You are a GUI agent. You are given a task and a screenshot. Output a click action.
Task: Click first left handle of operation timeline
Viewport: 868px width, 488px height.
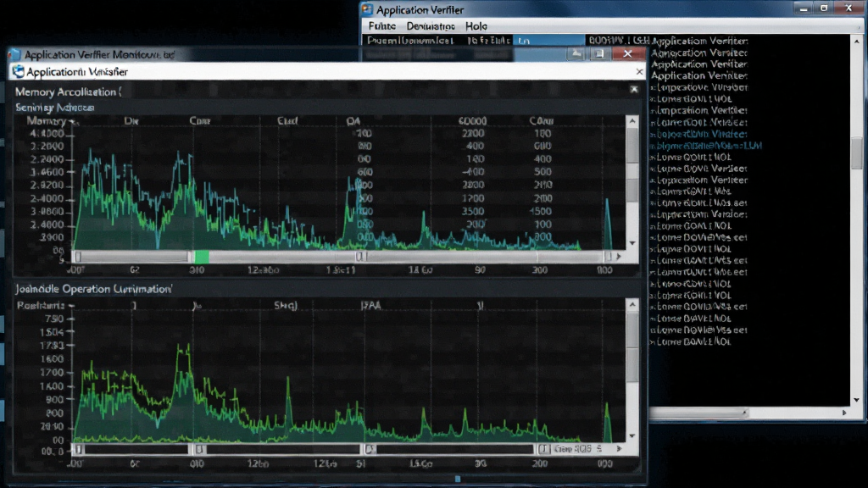pyautogui.click(x=78, y=449)
